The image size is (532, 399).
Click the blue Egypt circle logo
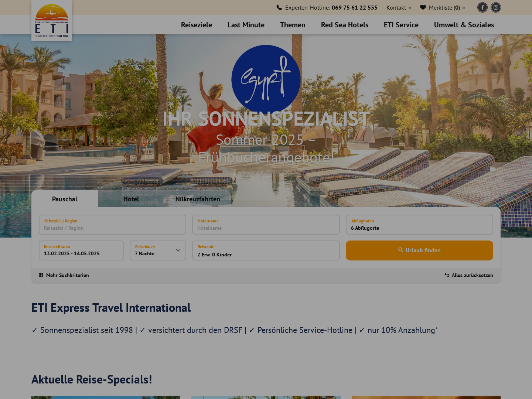click(x=266, y=79)
